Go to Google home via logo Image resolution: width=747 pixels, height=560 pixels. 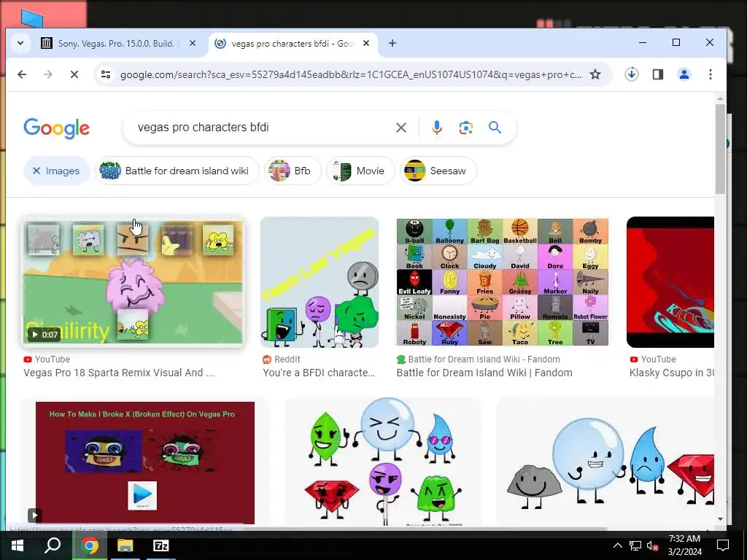[x=56, y=128]
